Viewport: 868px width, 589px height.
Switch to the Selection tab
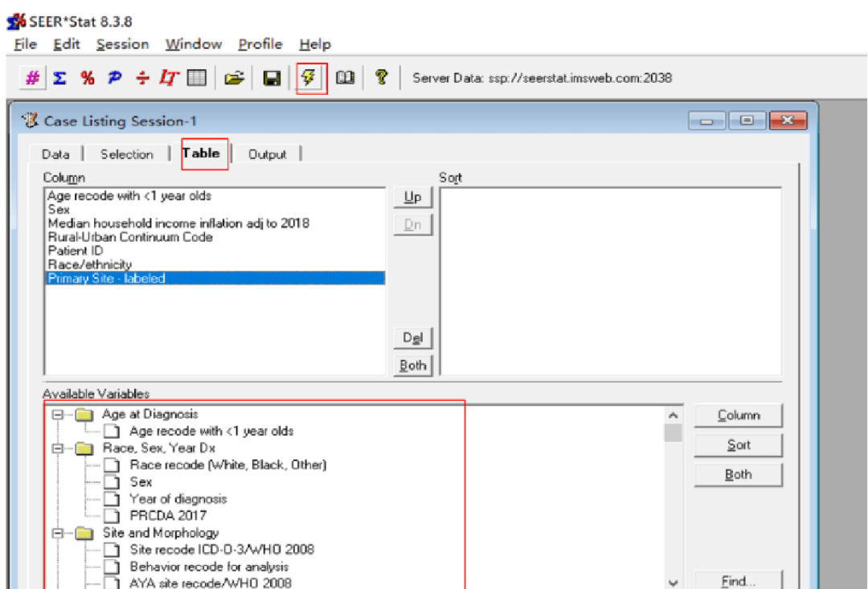coord(127,154)
